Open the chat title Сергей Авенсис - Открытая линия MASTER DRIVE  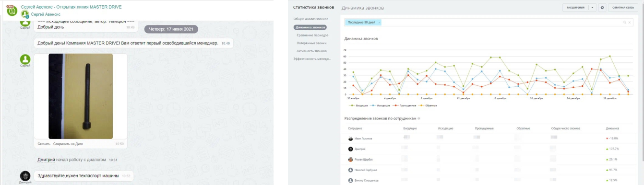tap(72, 7)
